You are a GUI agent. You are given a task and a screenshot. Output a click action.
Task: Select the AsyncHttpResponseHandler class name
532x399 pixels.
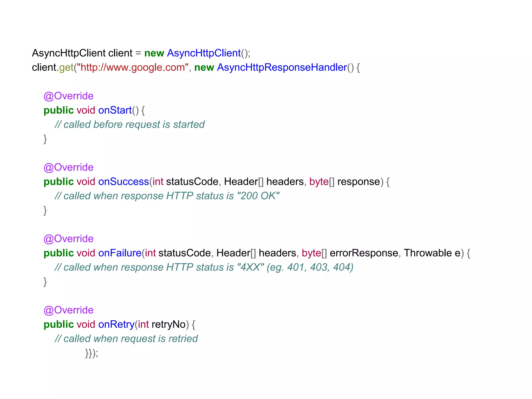[x=282, y=68]
